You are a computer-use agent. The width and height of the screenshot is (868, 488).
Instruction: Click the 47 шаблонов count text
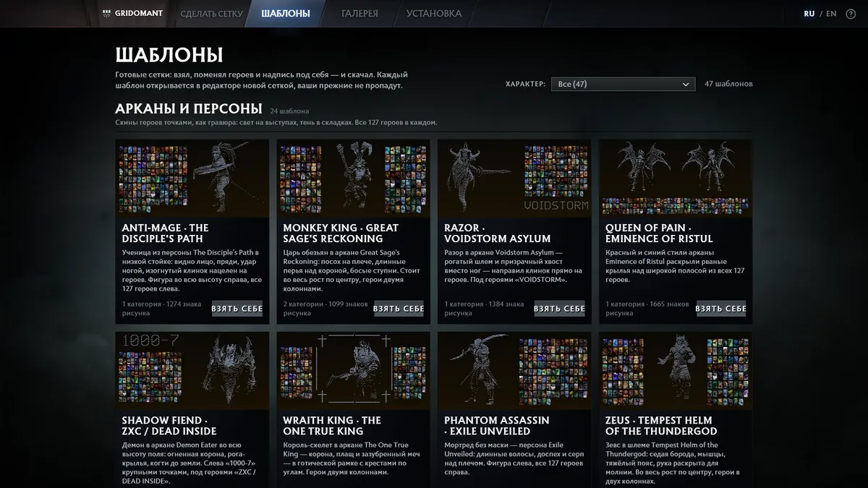pyautogui.click(x=728, y=84)
